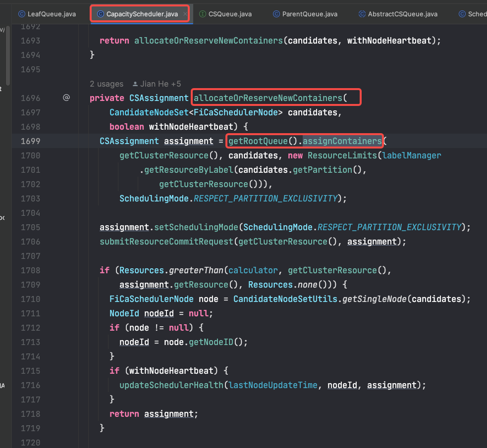The image size is (487, 448).
Task: Click the class icon on CapacityScheduler.java tab
Action: pyautogui.click(x=101, y=14)
